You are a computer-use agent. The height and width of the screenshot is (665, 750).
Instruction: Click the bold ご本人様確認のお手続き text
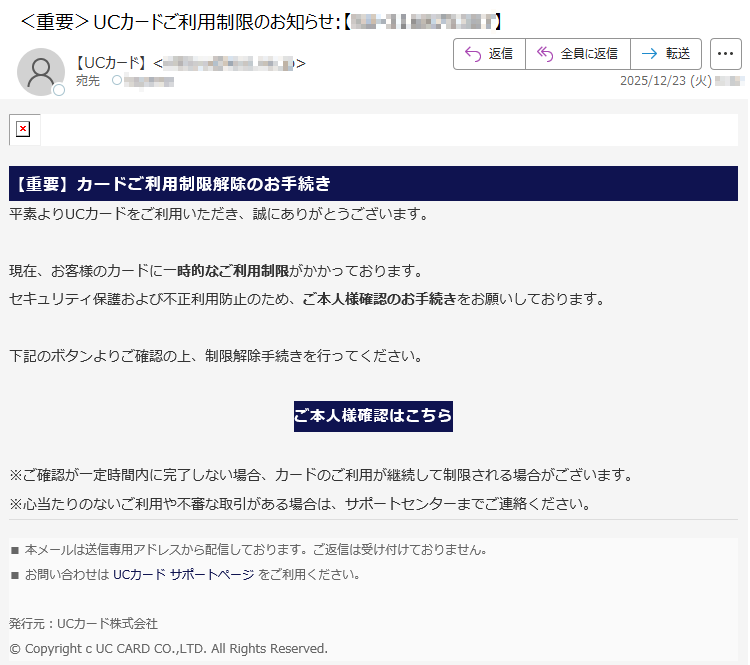(379, 298)
